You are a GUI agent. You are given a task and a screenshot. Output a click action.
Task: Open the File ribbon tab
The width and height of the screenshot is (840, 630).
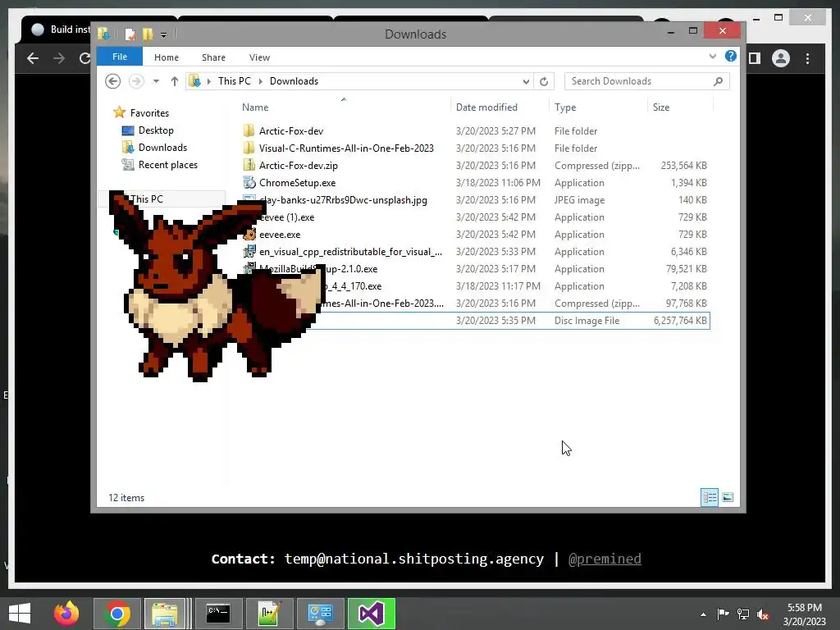click(120, 57)
